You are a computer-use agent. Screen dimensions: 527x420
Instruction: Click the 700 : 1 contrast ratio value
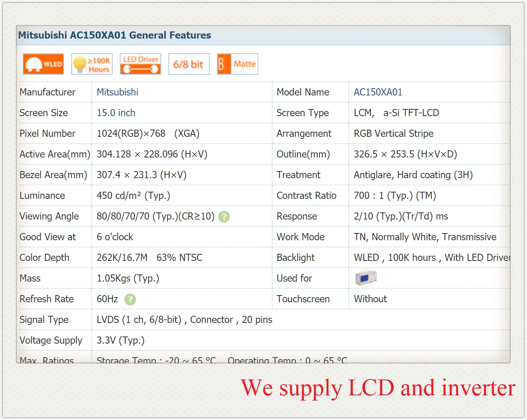click(x=395, y=196)
